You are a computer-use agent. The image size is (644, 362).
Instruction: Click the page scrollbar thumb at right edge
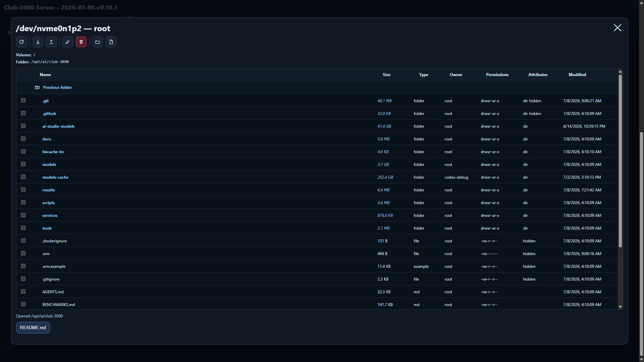click(641, 244)
